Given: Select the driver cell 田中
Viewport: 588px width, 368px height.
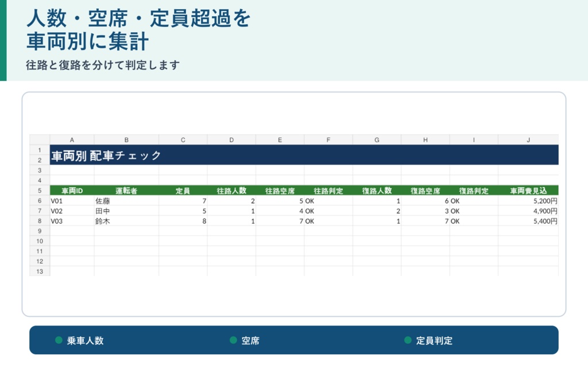Looking at the screenshot, I should coord(126,210).
